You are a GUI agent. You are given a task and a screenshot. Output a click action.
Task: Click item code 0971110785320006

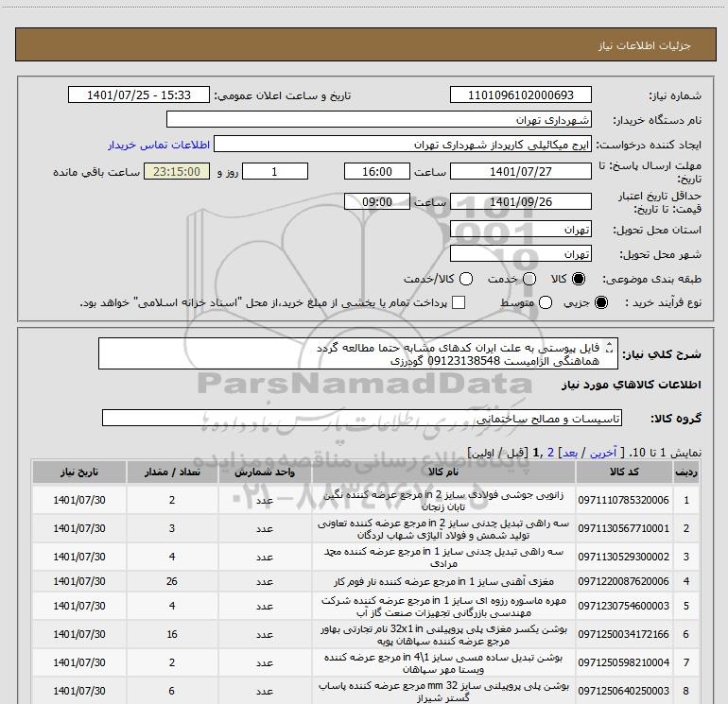(624, 500)
